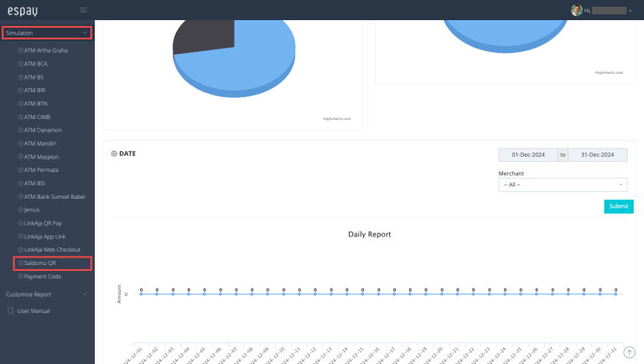The image size is (644, 364).
Task: Open ATM BII simulation
Action: coord(34,77)
